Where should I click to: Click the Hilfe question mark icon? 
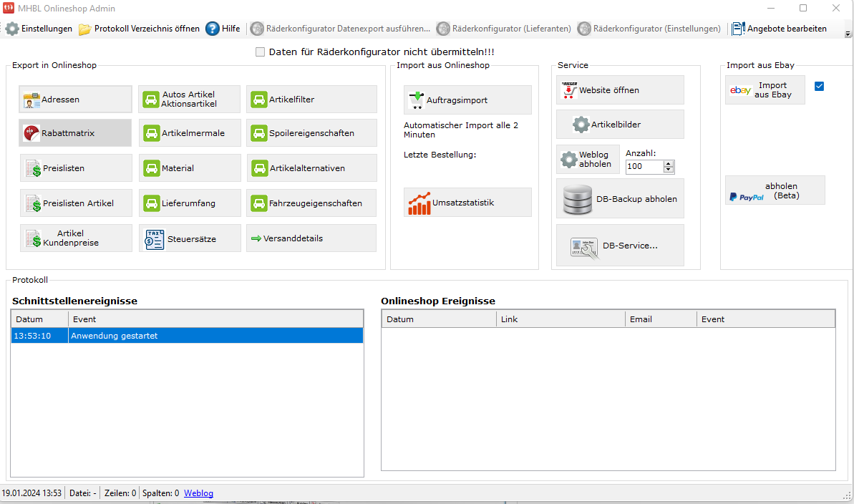[x=213, y=29]
